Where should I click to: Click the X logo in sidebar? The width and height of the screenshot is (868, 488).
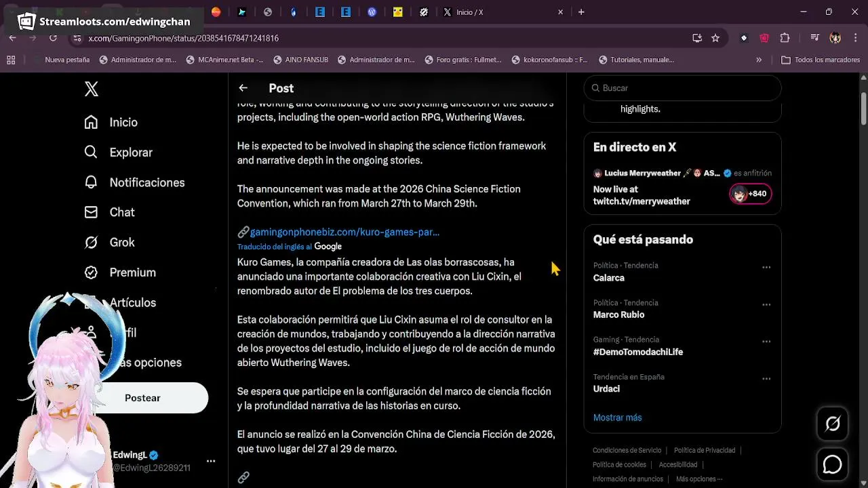(x=92, y=89)
